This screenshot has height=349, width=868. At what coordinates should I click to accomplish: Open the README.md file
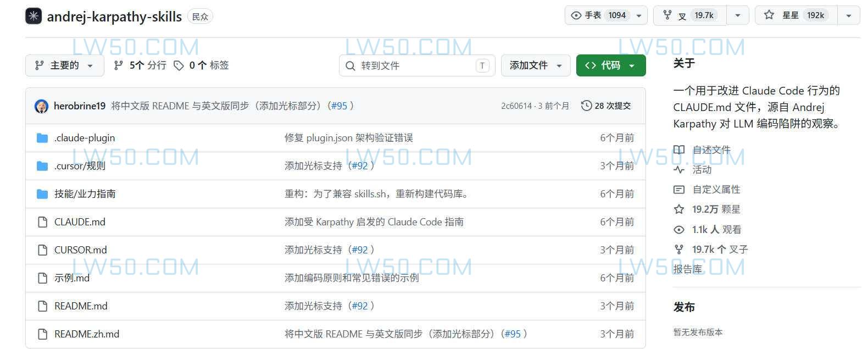tap(81, 306)
